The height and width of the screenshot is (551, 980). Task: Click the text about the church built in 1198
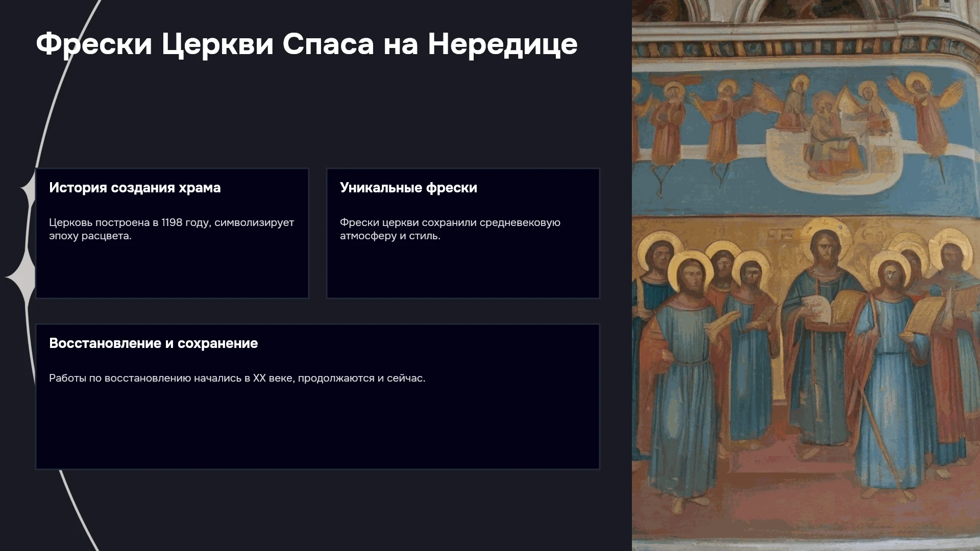pyautogui.click(x=171, y=229)
